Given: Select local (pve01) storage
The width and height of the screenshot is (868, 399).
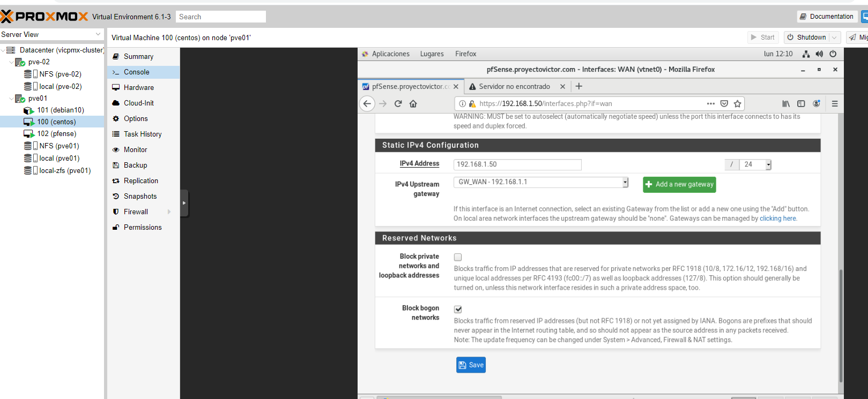Looking at the screenshot, I should [x=59, y=159].
